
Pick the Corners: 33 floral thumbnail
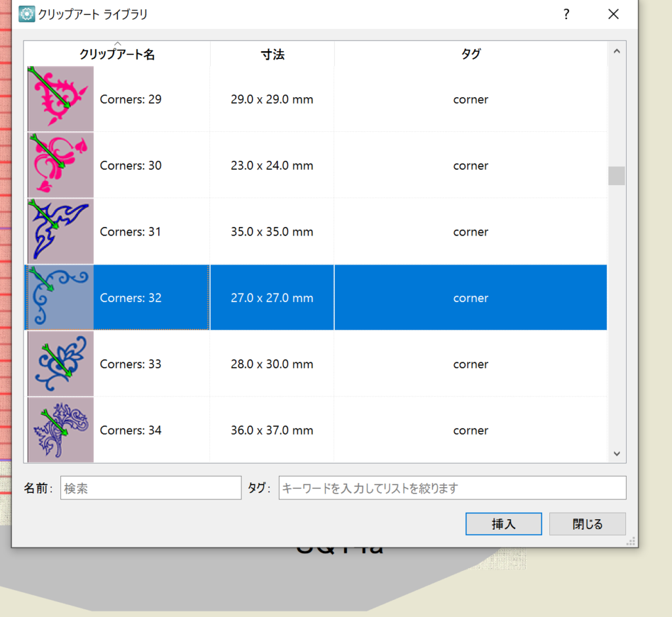pos(60,364)
